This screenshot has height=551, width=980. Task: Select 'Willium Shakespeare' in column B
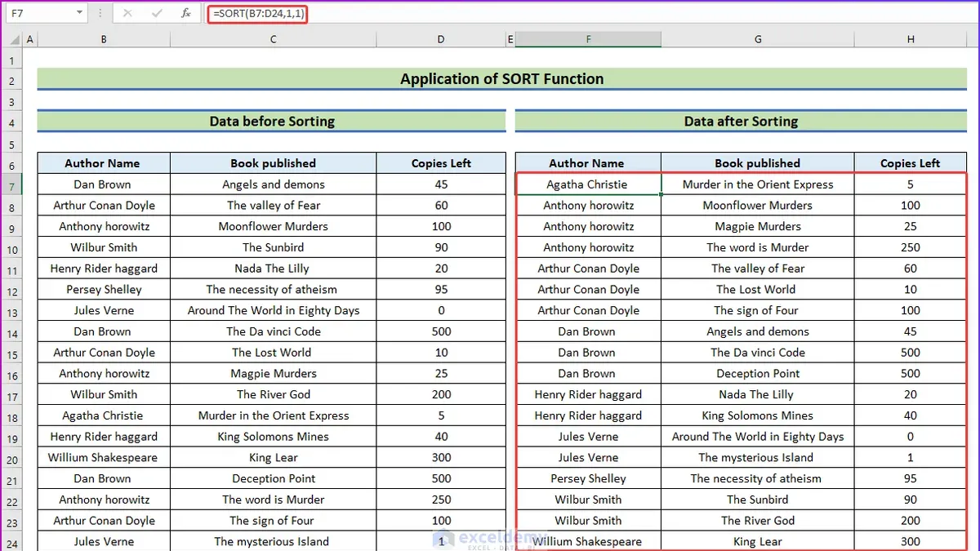[104, 458]
